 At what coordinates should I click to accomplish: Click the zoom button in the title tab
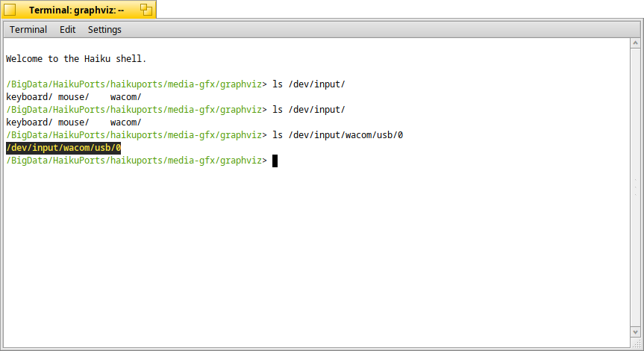146,10
